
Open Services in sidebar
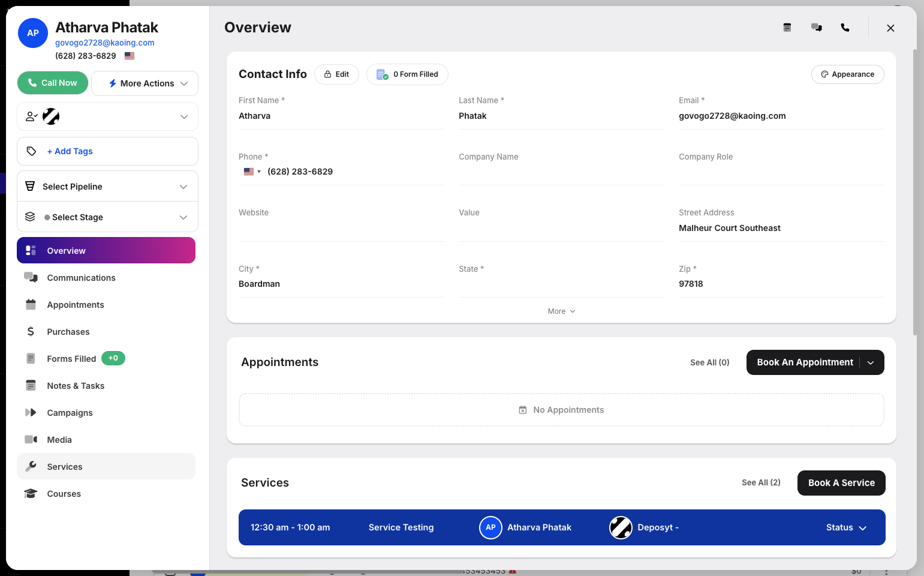(106, 466)
